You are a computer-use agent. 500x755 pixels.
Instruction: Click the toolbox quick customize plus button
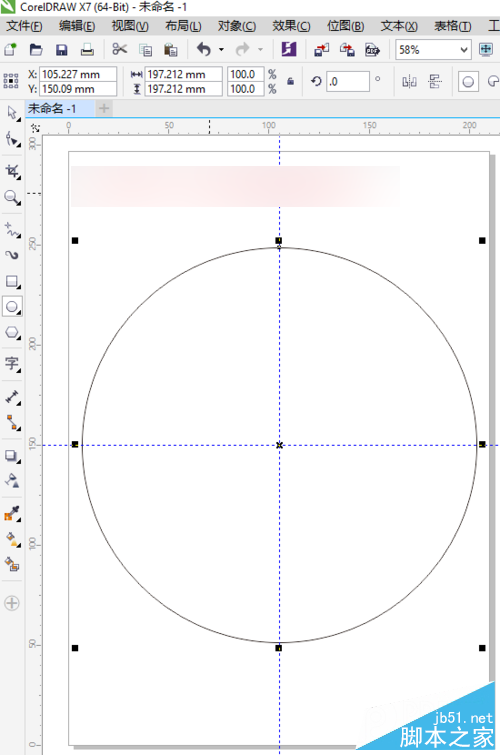pos(12,603)
